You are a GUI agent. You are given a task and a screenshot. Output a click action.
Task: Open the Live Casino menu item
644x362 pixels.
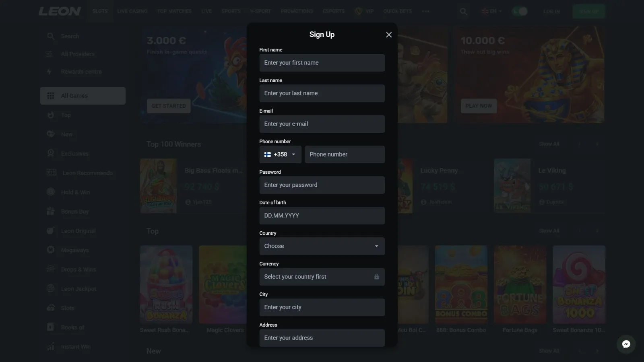click(132, 11)
